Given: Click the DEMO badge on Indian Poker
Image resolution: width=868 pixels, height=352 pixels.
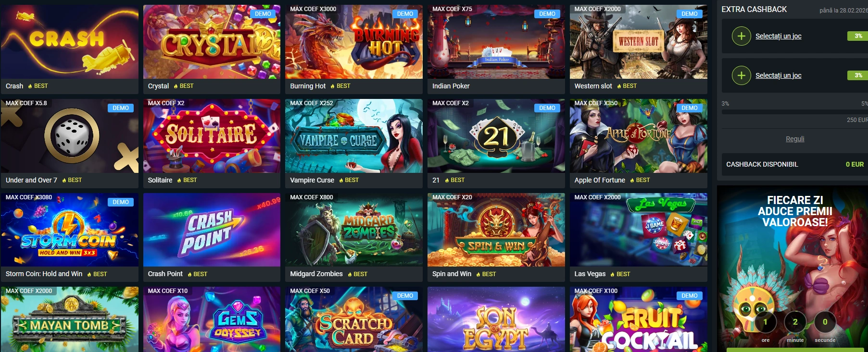Looking at the screenshot, I should pos(547,14).
